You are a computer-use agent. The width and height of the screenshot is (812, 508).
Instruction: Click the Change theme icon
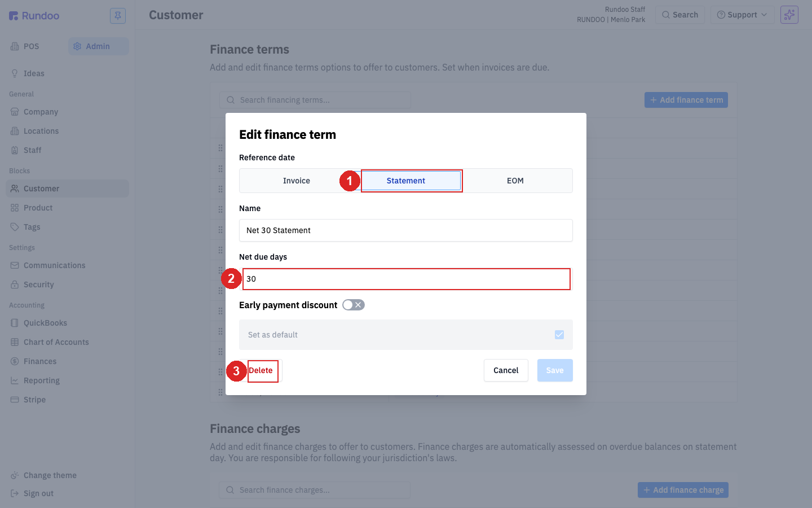[15, 475]
